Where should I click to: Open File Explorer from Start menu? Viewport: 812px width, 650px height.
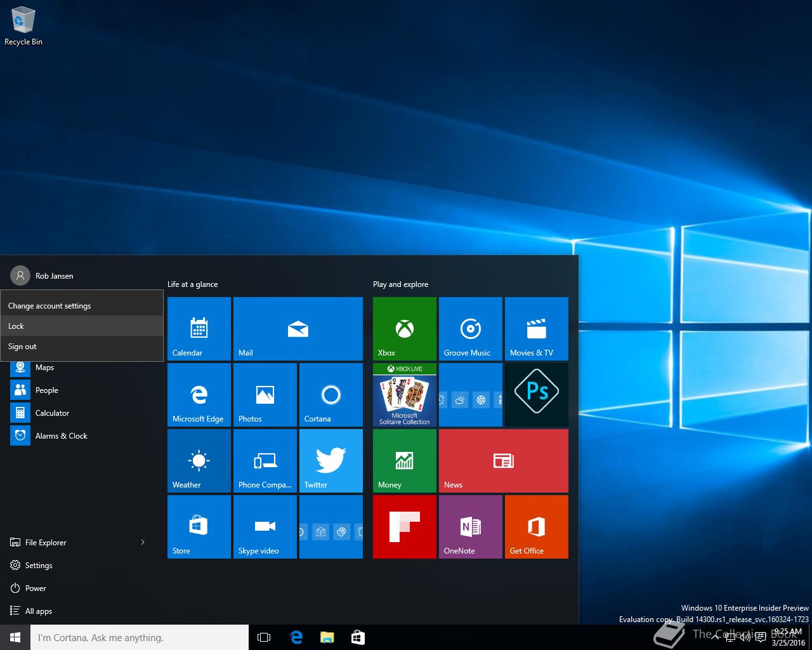(x=46, y=543)
